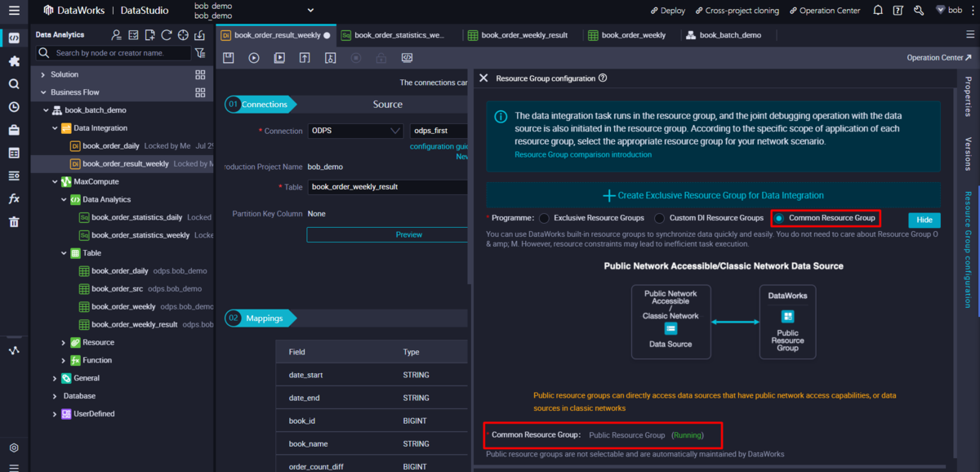Image resolution: width=980 pixels, height=472 pixels.
Task: Select the Custom DI Resource Groups radio button
Action: (660, 218)
